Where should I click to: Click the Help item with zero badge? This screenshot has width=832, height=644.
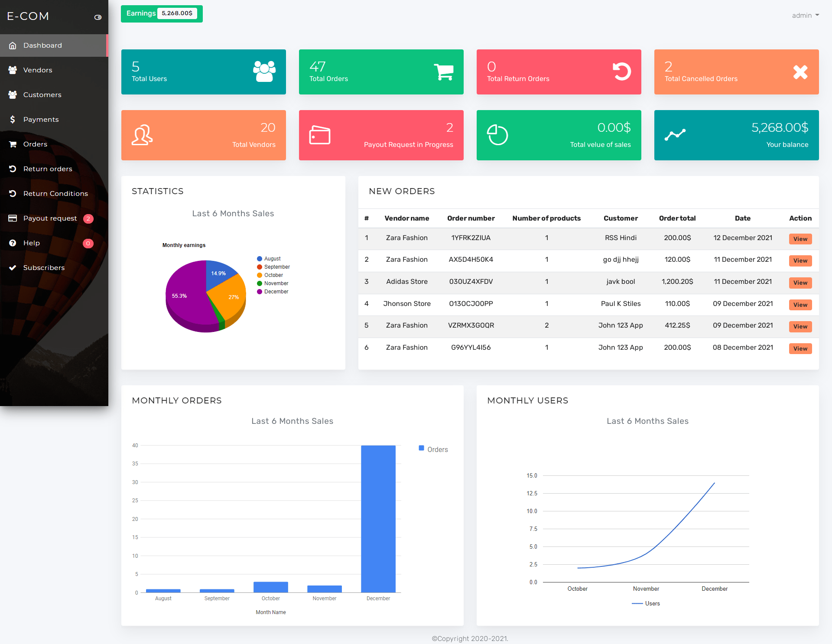click(x=31, y=243)
